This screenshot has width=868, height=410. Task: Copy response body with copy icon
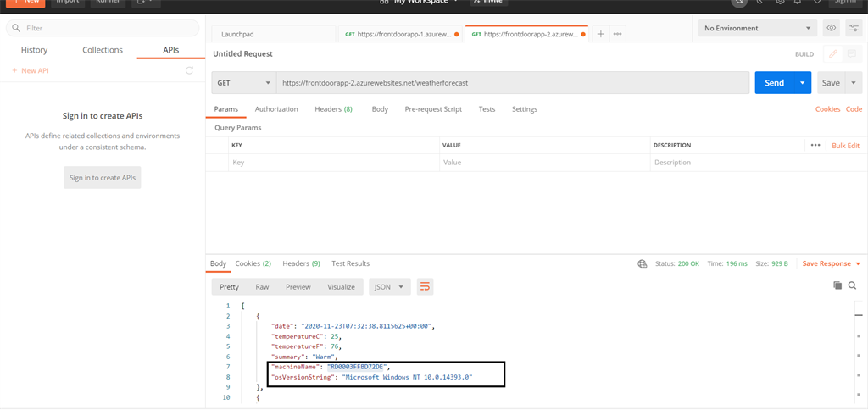point(837,285)
